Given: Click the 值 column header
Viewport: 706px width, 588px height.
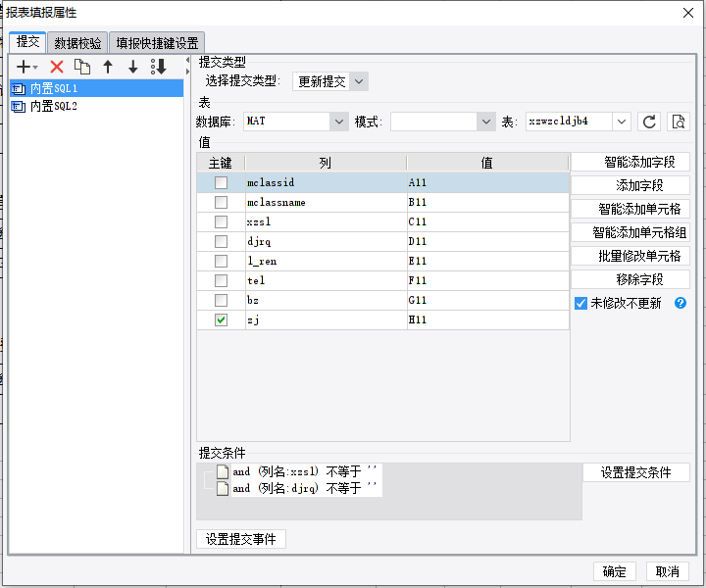Looking at the screenshot, I should tap(487, 163).
